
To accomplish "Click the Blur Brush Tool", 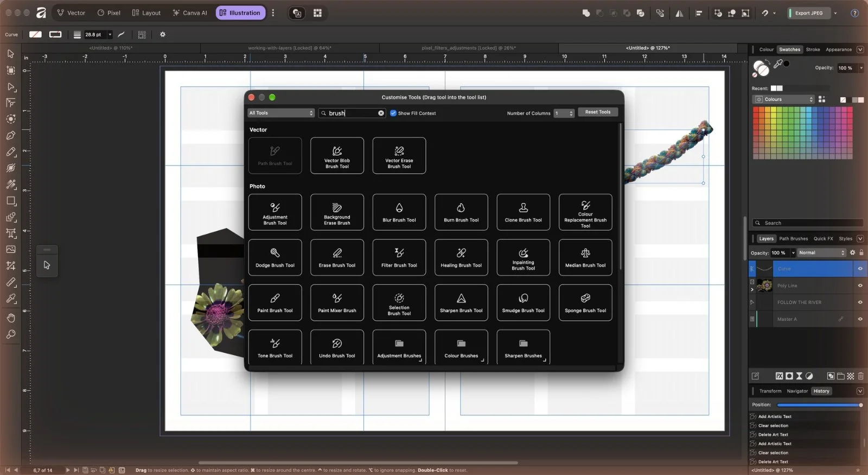I will coord(399,212).
